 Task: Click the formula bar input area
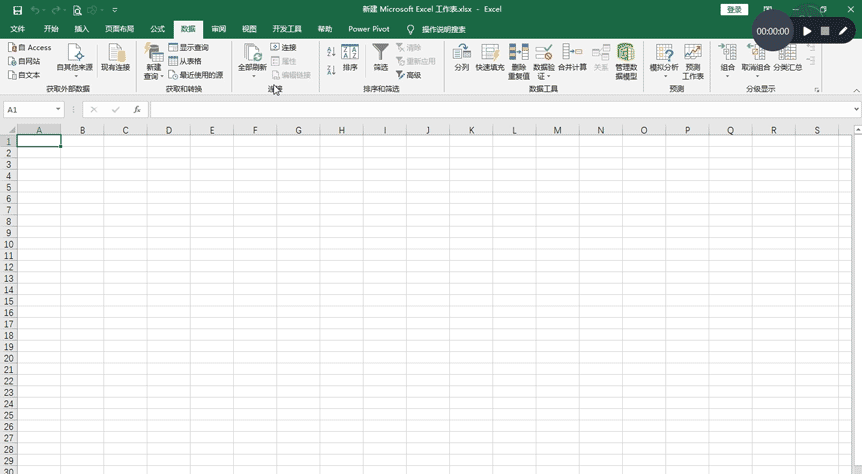501,109
